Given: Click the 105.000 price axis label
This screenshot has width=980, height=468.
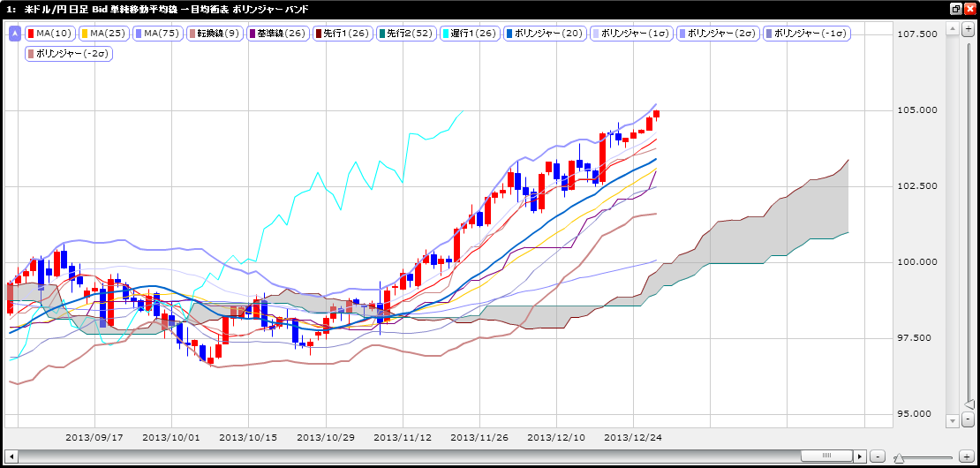Looking at the screenshot, I should (919, 110).
